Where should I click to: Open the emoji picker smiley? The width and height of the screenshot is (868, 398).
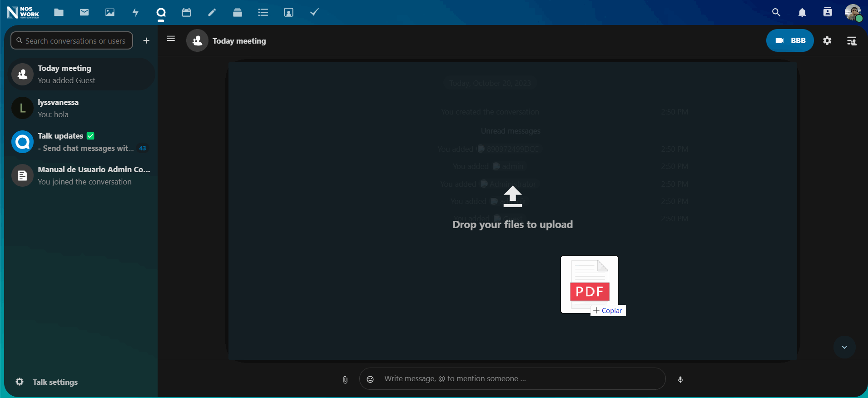(370, 379)
